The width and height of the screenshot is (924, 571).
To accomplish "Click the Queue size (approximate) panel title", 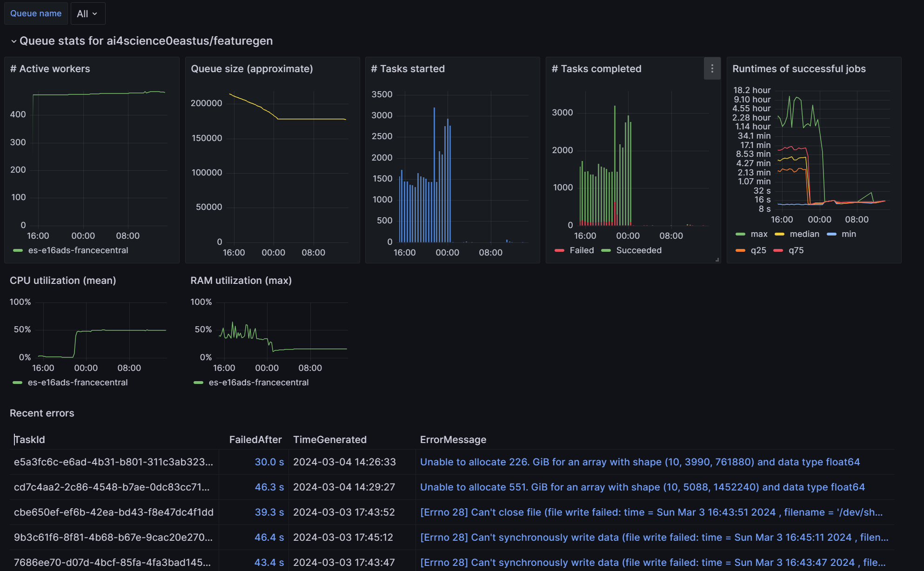I will [252, 68].
